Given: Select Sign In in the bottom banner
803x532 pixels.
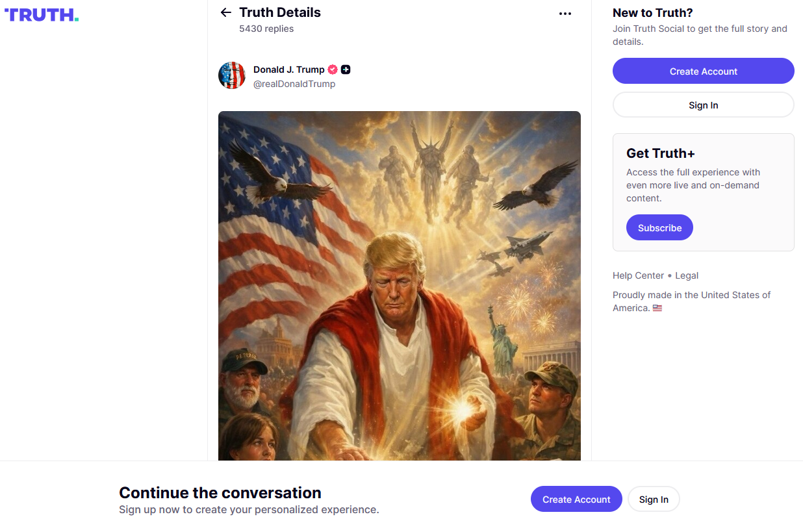Looking at the screenshot, I should 654,500.
